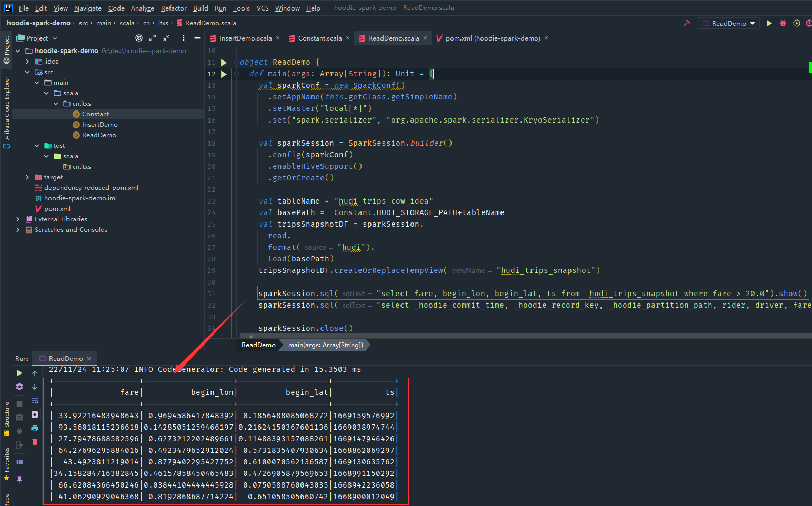
Task: Open hoodie-spark-demo.iml file
Action: tap(80, 198)
